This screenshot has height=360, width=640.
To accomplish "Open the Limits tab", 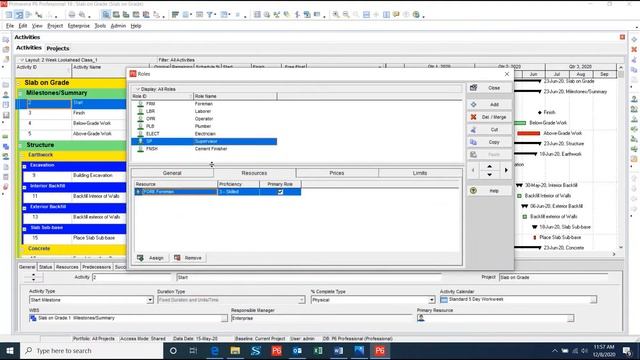I will click(x=420, y=173).
